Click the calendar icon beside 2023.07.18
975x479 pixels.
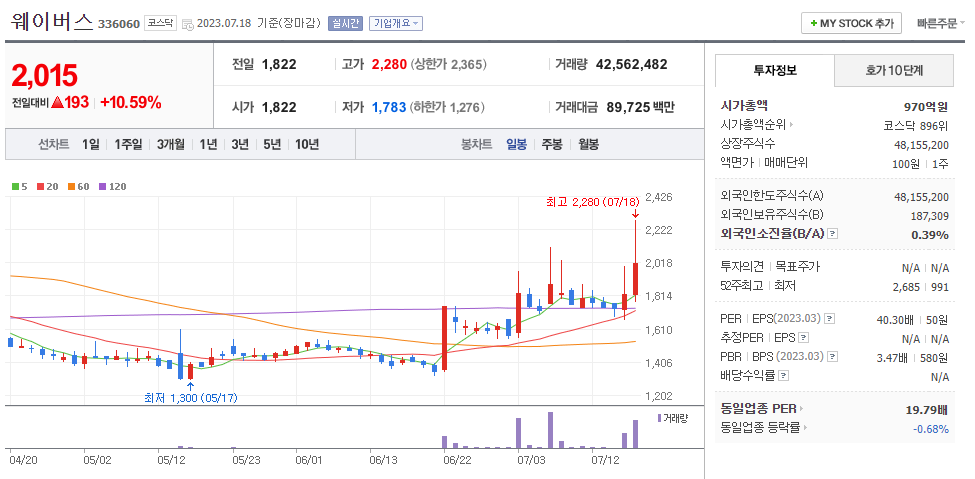pyautogui.click(x=188, y=24)
